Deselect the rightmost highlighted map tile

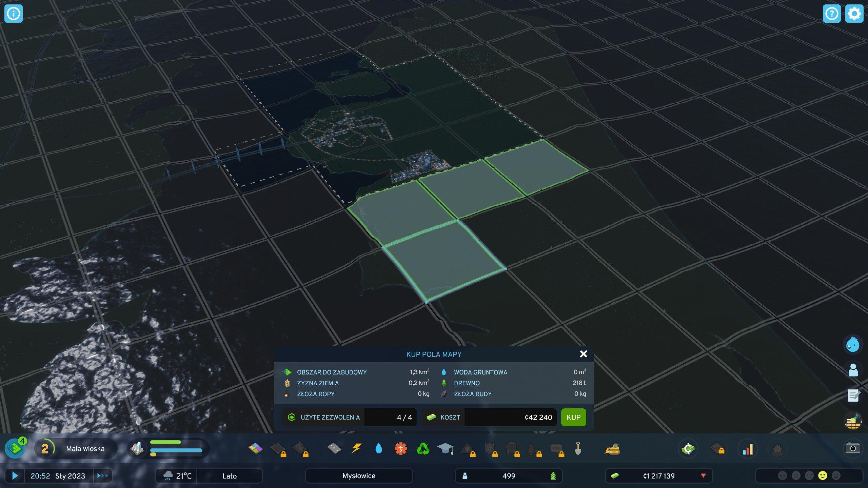pos(537,168)
